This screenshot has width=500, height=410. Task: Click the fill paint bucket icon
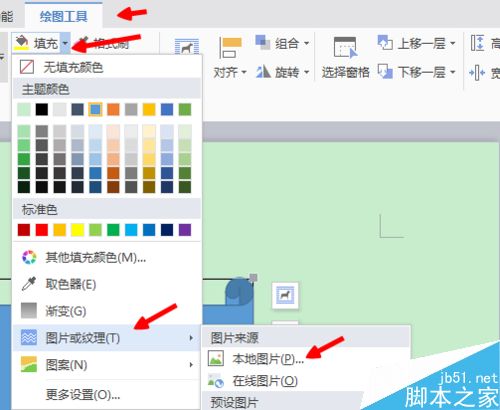[22, 42]
